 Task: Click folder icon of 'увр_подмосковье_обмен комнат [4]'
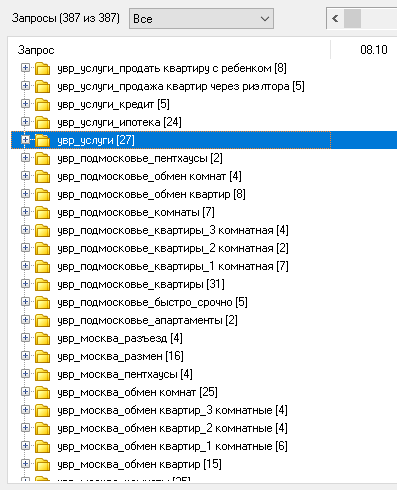coord(42,176)
